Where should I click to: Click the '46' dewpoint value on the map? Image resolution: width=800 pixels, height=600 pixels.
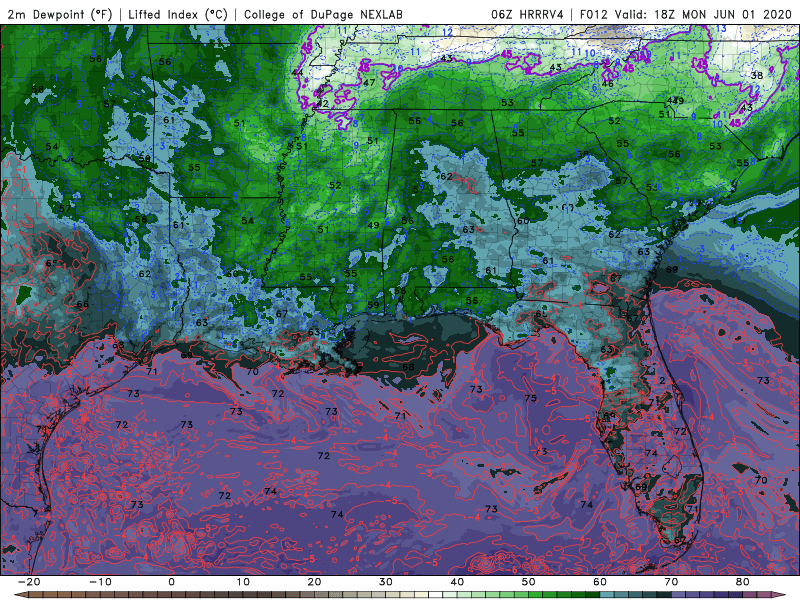tap(607, 84)
